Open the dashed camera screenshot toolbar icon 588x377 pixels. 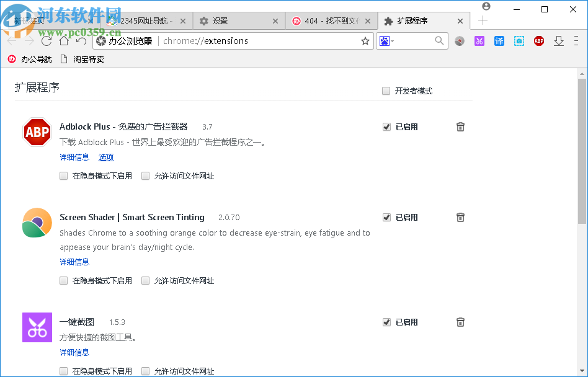coord(519,40)
